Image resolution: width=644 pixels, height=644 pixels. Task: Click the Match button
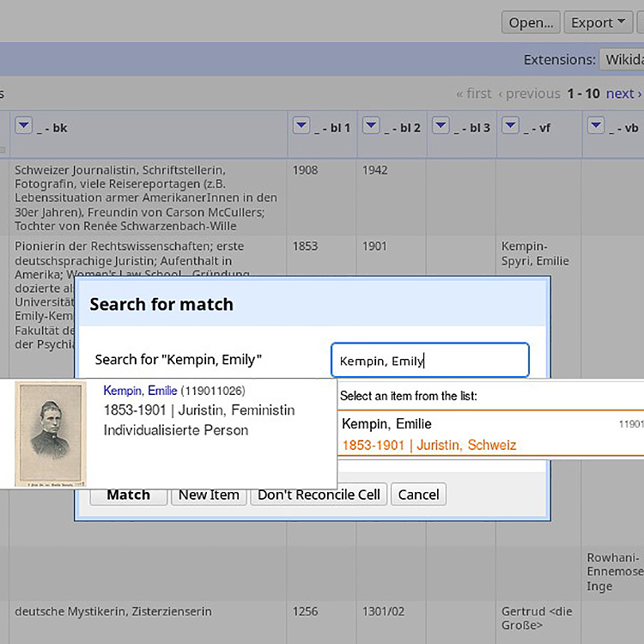point(129,495)
